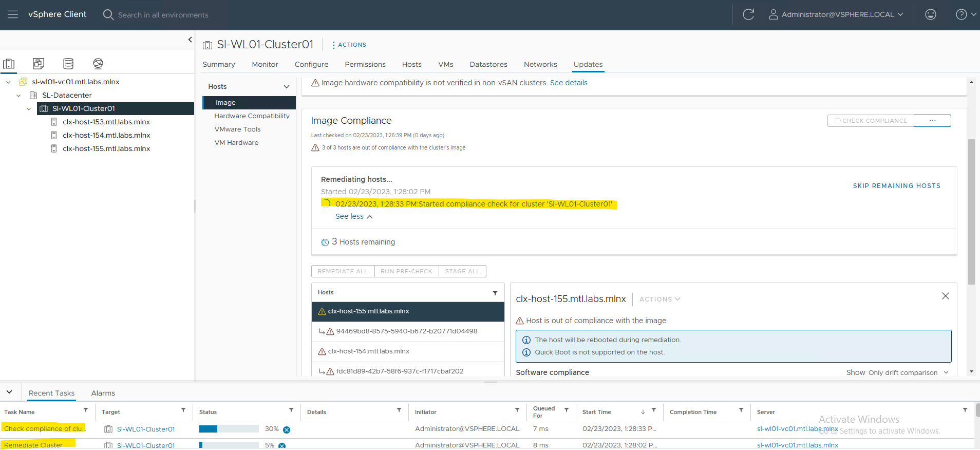Open the Image Compliance ellipsis menu
The width and height of the screenshot is (980, 450).
[x=932, y=121]
